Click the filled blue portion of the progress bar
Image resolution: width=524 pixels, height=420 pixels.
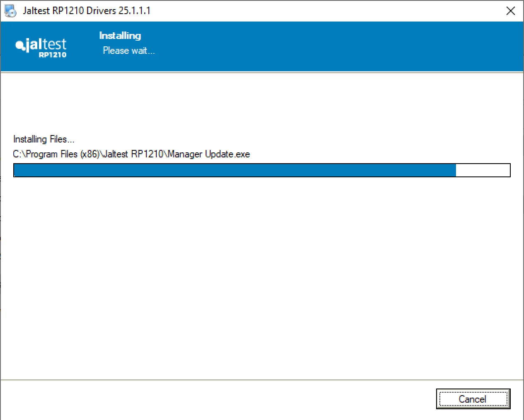[232, 170]
